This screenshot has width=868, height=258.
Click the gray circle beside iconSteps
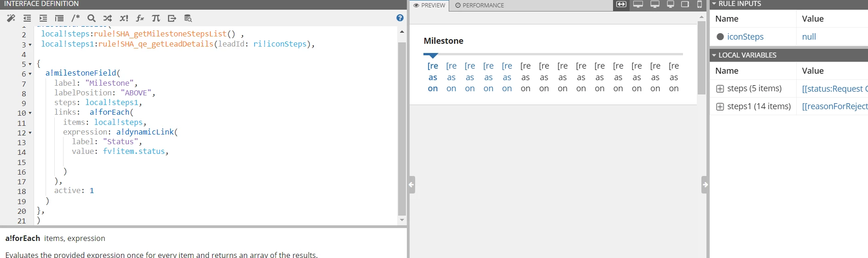coord(720,37)
